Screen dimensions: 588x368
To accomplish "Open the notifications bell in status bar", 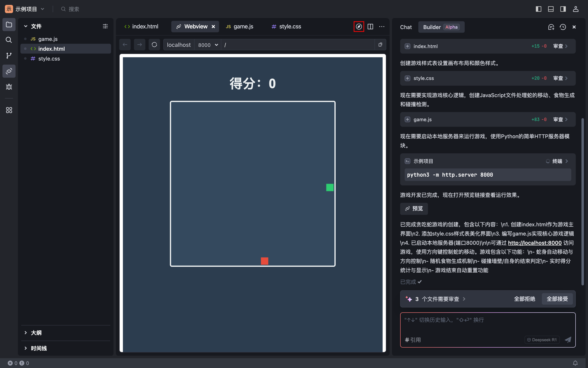I will click(575, 363).
